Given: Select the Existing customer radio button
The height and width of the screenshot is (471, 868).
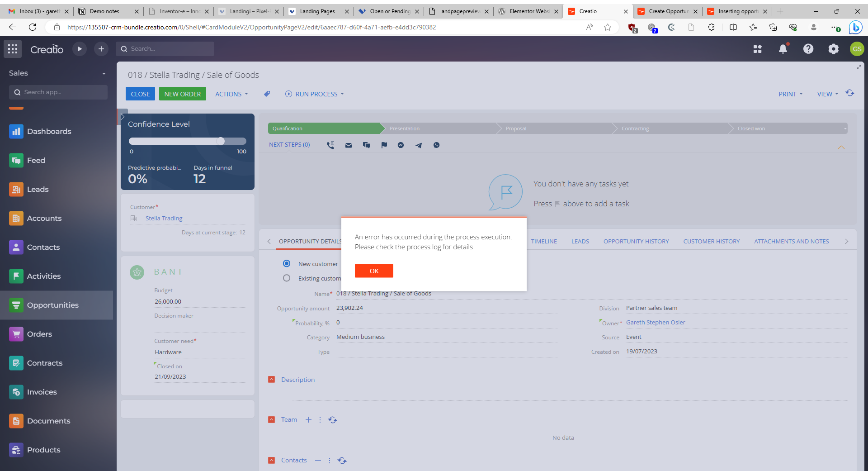Looking at the screenshot, I should [287, 278].
